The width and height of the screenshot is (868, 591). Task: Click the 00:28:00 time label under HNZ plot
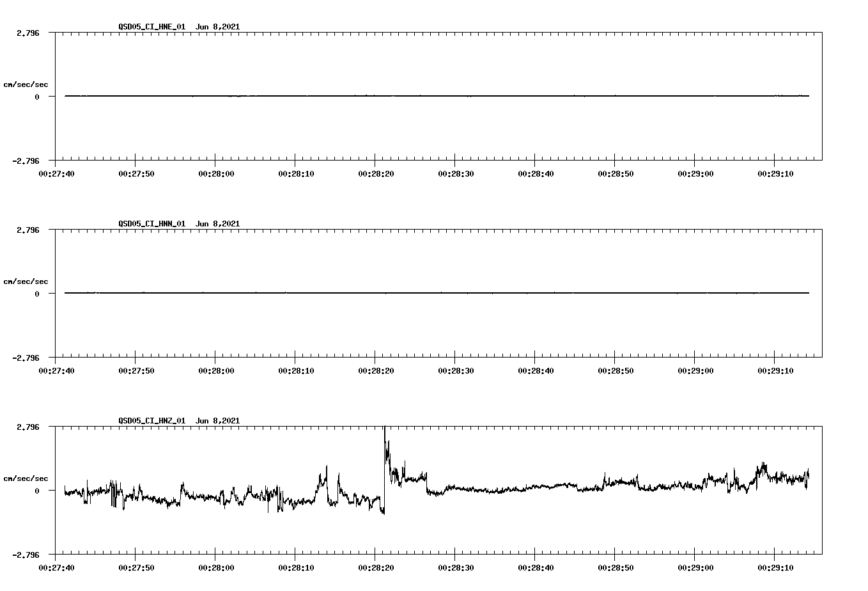pyautogui.click(x=216, y=567)
